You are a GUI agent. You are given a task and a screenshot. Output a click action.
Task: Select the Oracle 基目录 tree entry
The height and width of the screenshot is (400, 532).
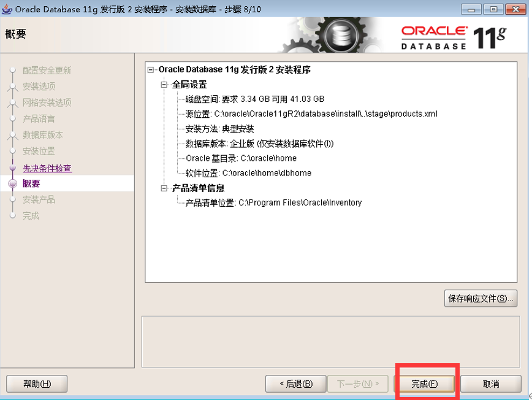[x=241, y=158]
